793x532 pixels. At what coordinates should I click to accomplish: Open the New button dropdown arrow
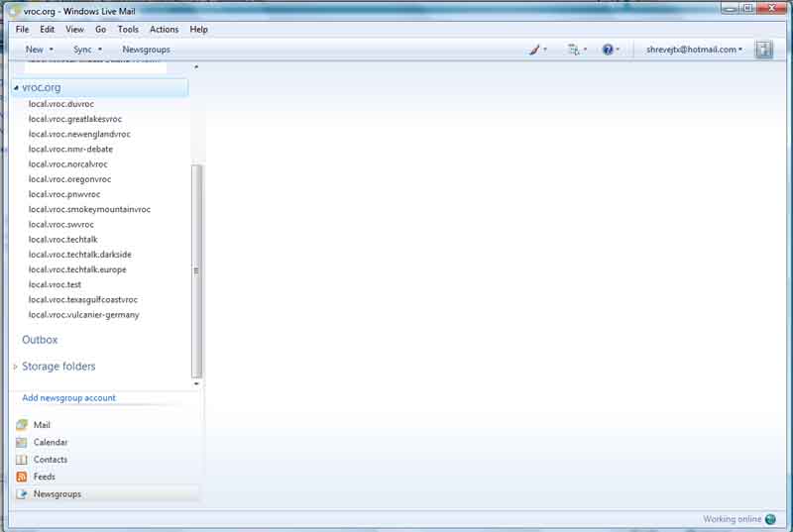point(52,50)
